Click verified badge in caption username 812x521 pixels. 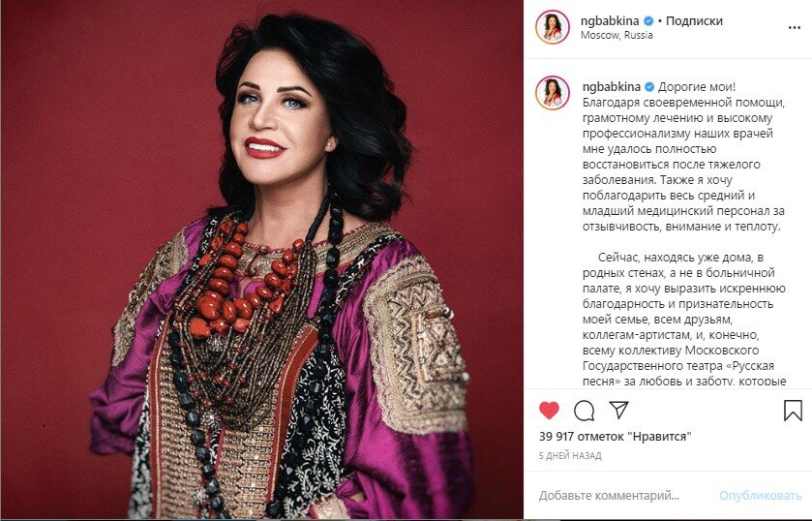tap(649, 87)
